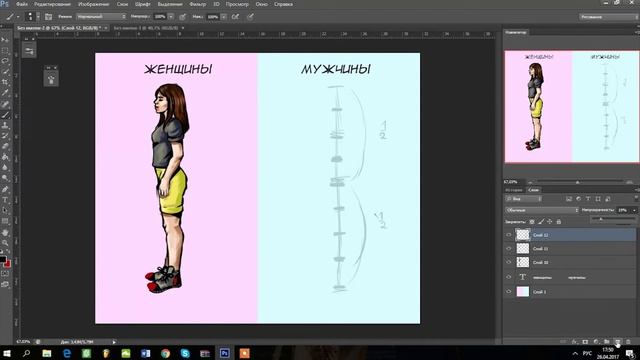Select the Rectangular Marquee tool

tap(5, 50)
